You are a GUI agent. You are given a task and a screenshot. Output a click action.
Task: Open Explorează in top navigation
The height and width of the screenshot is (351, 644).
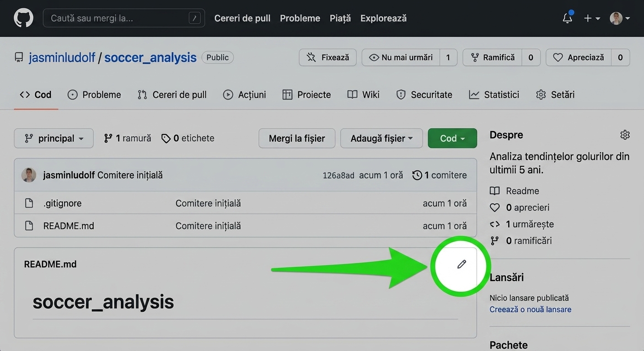point(383,18)
